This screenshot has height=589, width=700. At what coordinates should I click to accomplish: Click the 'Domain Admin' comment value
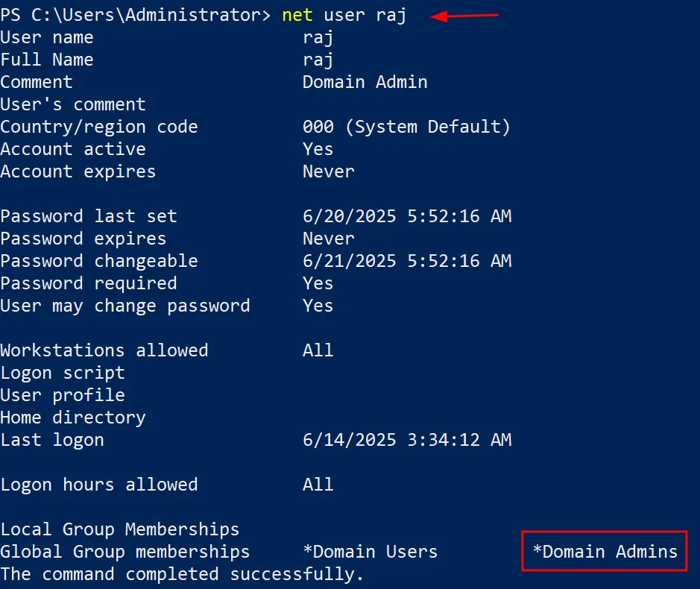click(x=365, y=82)
